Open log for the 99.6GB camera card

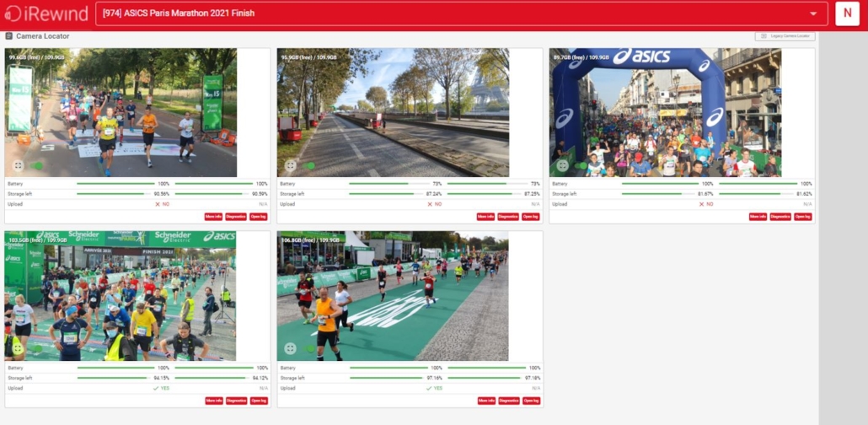point(259,217)
